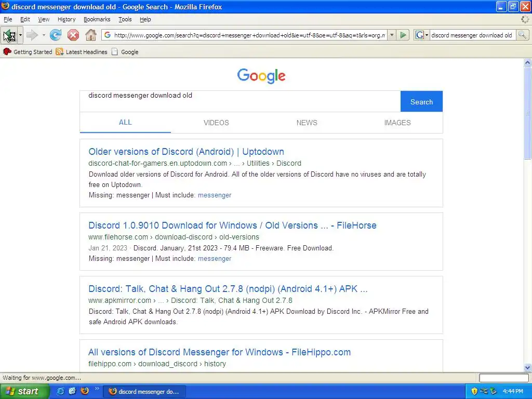Open the Latest Headlines feed bookmark

[x=82, y=52]
